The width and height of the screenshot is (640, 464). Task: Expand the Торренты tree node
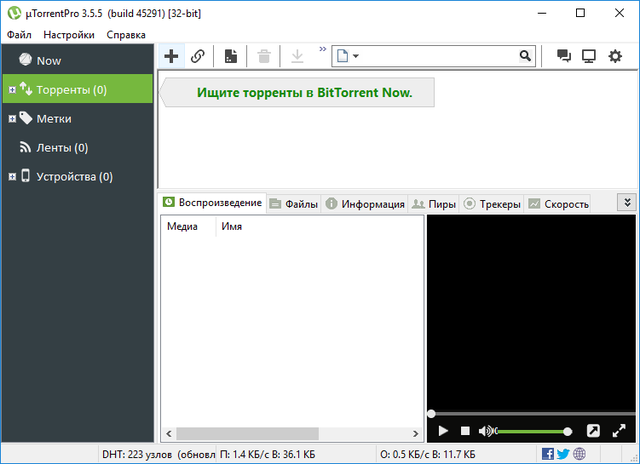(11, 90)
